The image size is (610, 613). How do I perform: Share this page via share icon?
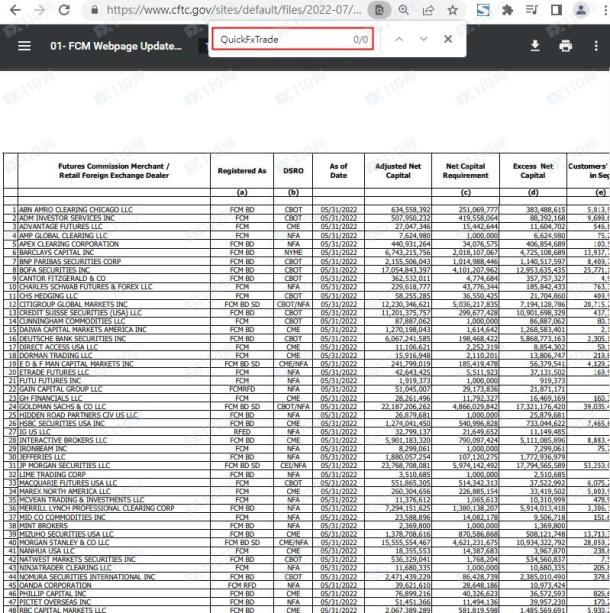428,10
